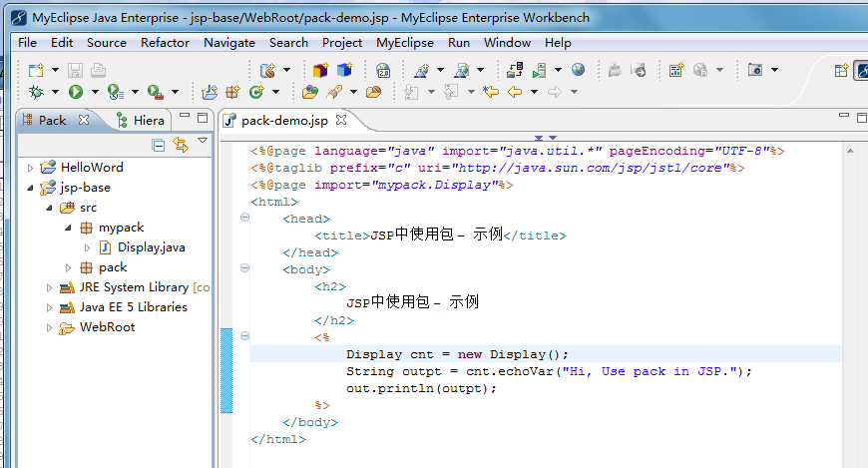The height and width of the screenshot is (468, 868).
Task: Click the New wizard toolbar icon
Action: point(37,70)
